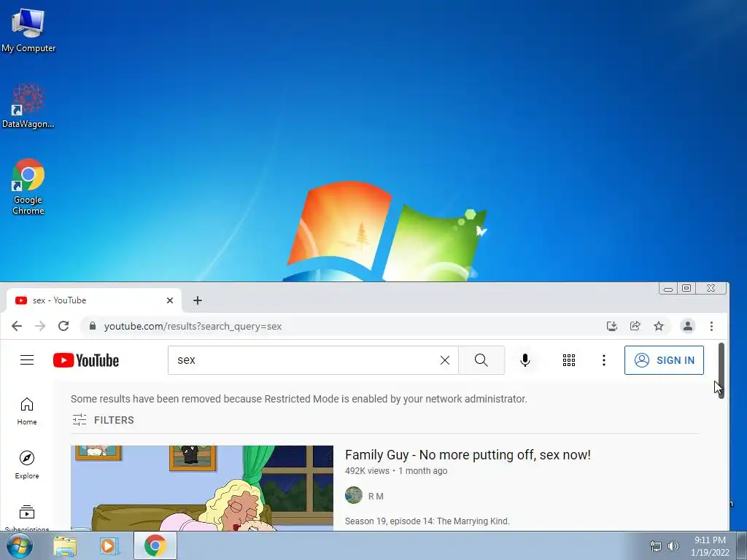Screen dimensions: 747x560
Task: Open the Windows Start menu
Action: pos(19,545)
